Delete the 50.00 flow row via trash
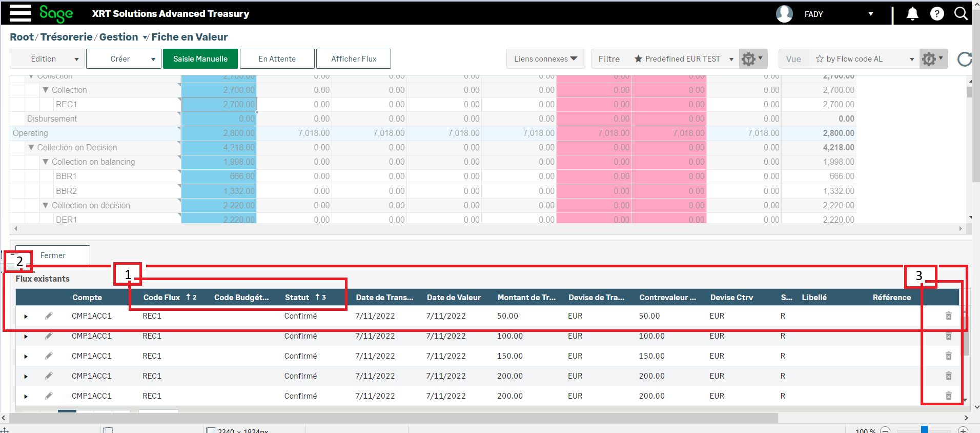The height and width of the screenshot is (433, 980). tap(949, 316)
